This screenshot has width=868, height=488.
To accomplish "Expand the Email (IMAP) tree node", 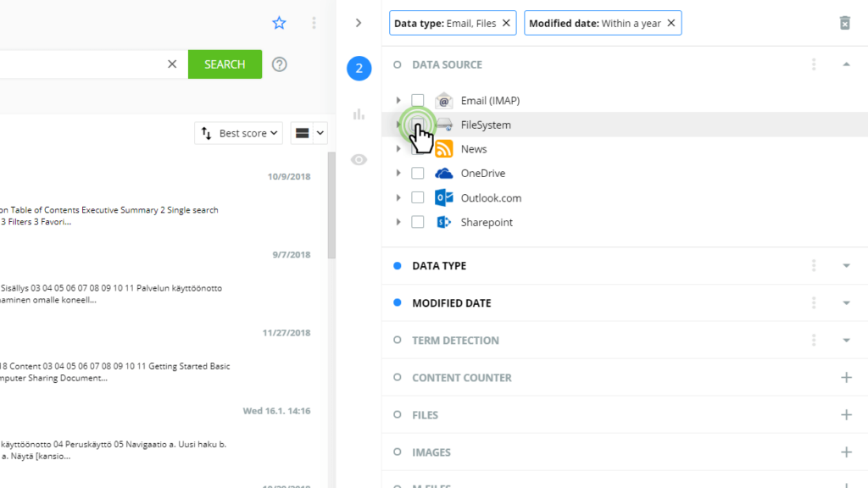I will coord(398,101).
